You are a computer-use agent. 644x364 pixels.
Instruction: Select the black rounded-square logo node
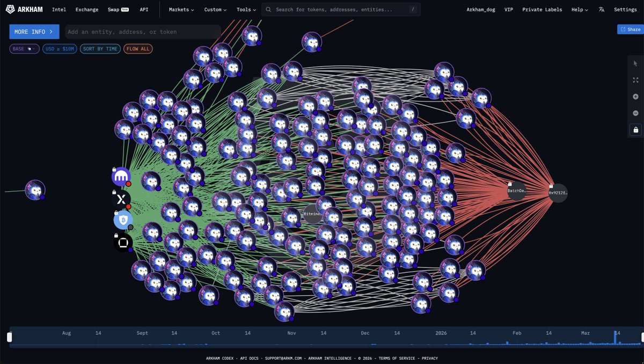(123, 243)
